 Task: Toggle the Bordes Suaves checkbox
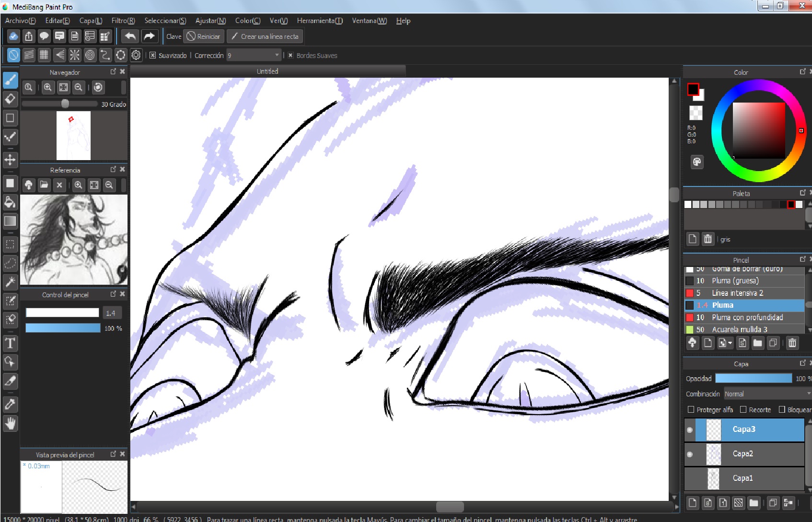pos(290,56)
